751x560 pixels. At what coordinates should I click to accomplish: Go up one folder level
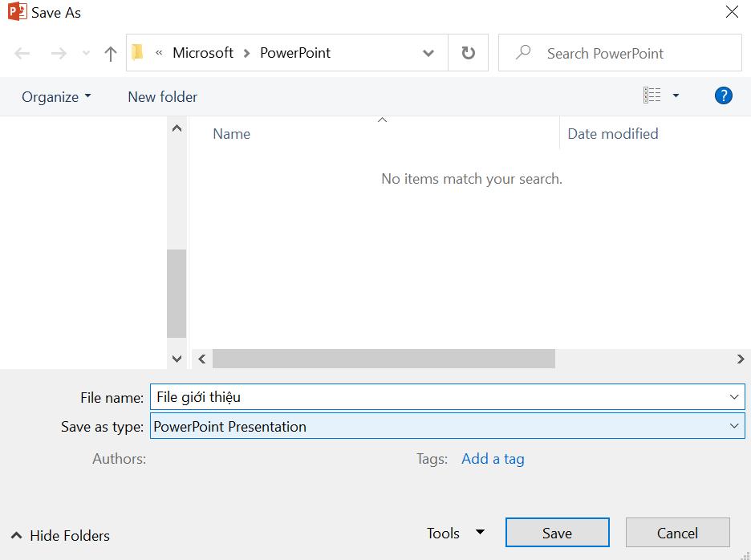110,53
